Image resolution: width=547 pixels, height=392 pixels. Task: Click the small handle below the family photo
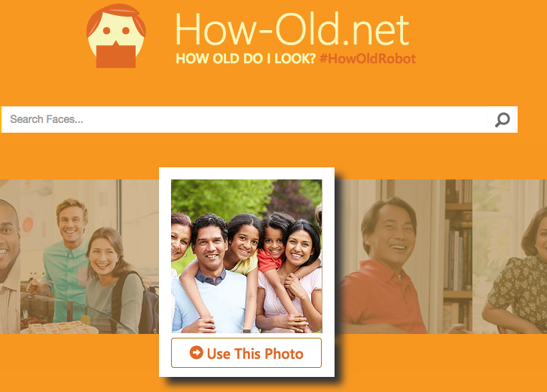click(246, 331)
